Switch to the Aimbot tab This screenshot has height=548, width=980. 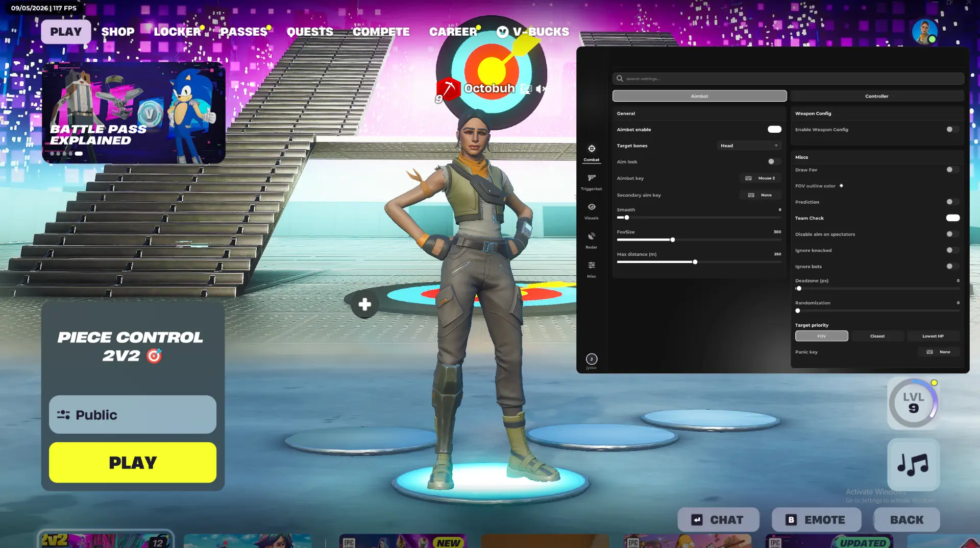pos(699,96)
